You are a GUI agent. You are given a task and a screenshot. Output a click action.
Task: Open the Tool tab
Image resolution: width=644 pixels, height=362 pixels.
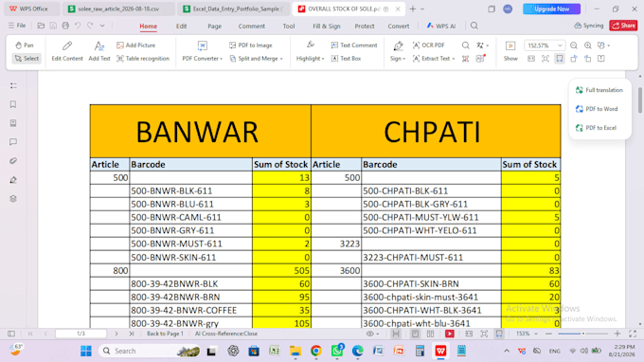tap(289, 26)
